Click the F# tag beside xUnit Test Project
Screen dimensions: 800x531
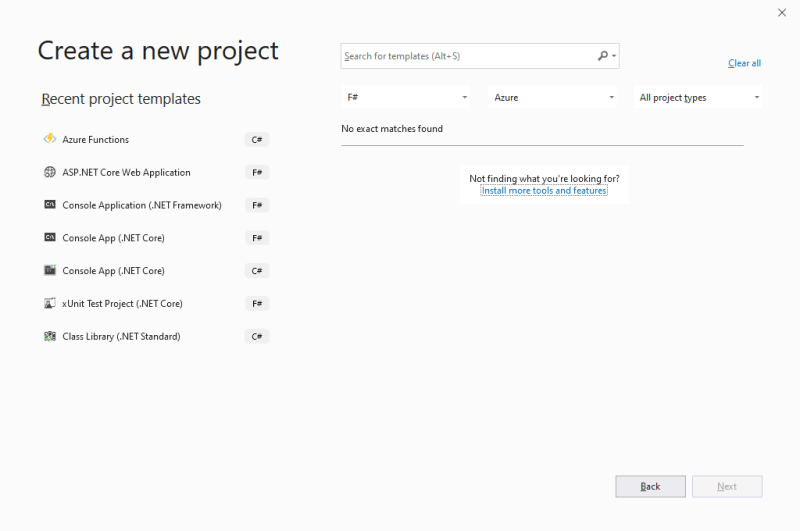click(257, 304)
